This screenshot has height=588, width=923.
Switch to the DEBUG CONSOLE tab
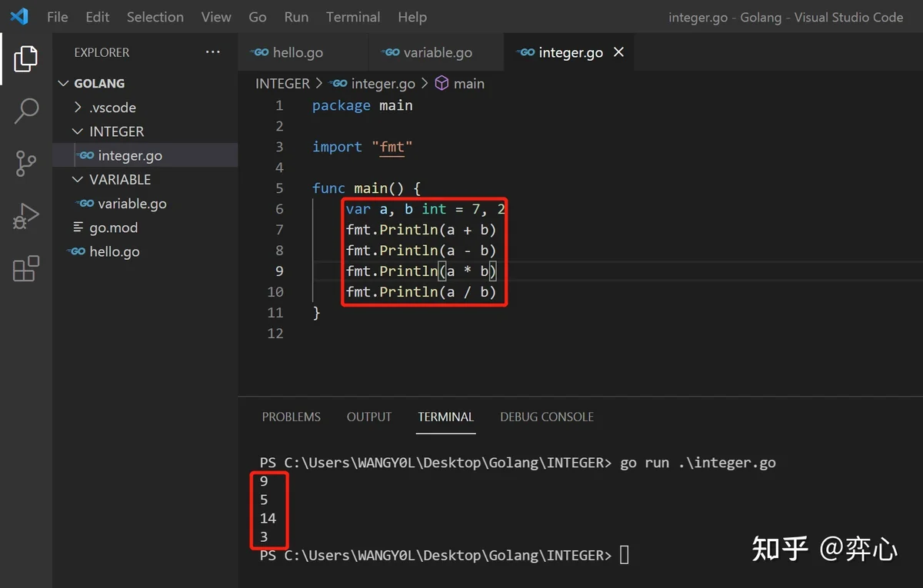(547, 417)
